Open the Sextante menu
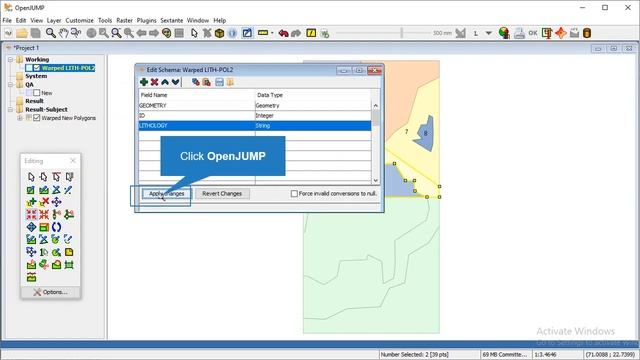 [171, 20]
